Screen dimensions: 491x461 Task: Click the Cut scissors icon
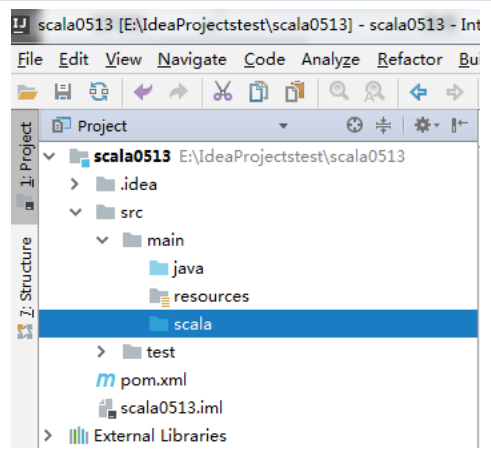tap(223, 91)
